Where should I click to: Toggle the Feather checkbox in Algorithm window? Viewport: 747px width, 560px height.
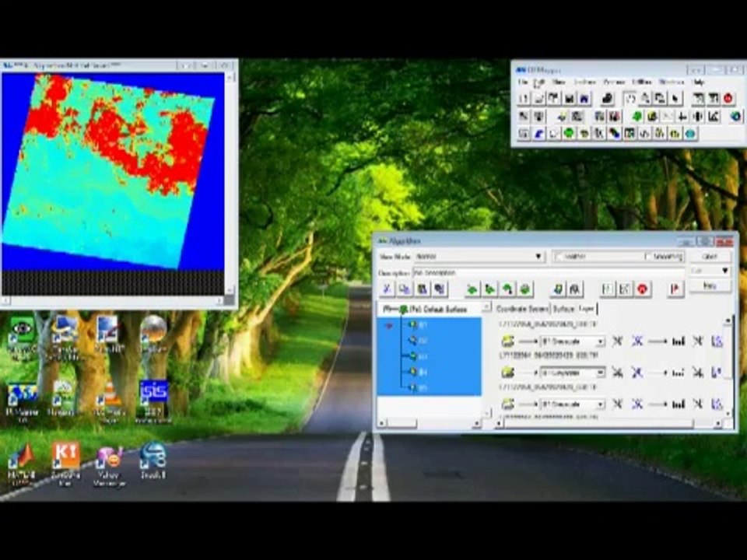(559, 256)
